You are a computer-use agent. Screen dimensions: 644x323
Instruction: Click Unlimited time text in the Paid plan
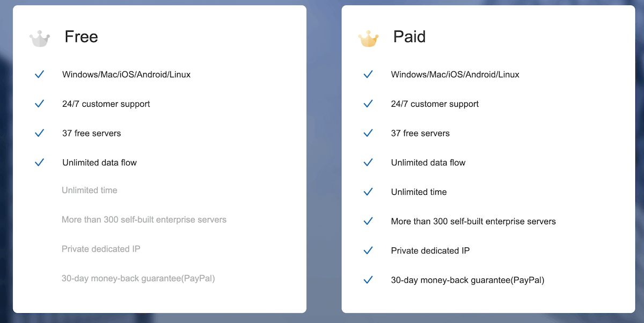coord(419,192)
